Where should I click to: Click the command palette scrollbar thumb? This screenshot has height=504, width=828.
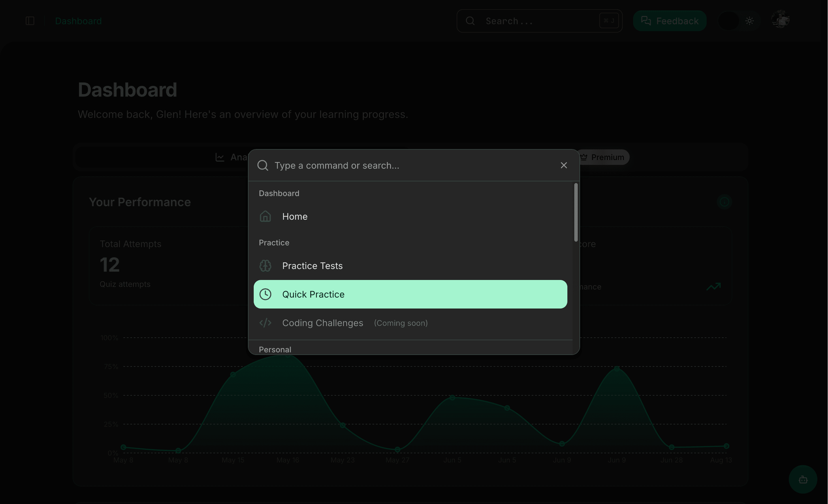pos(576,212)
